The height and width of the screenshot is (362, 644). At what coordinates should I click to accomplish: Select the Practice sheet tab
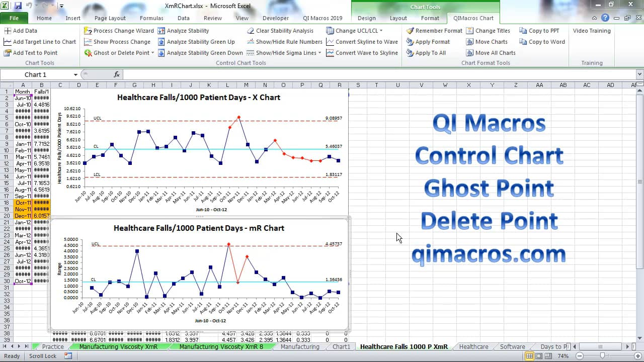[53, 347]
